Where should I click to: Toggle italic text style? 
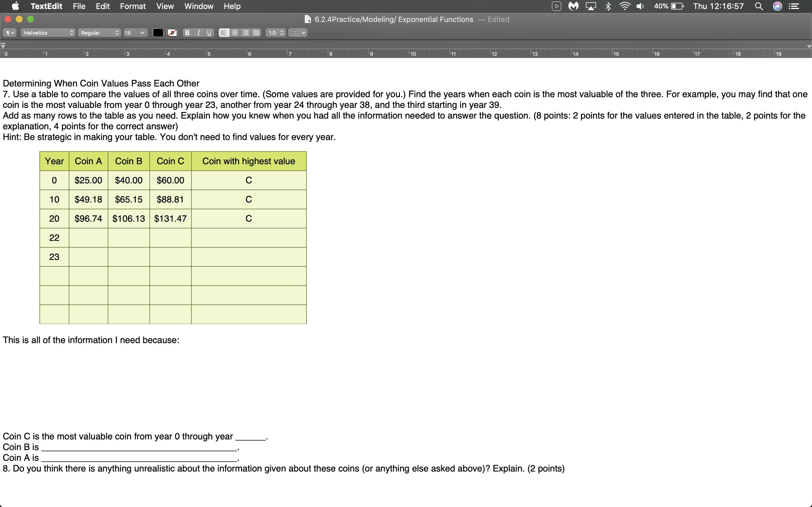pyautogui.click(x=198, y=32)
